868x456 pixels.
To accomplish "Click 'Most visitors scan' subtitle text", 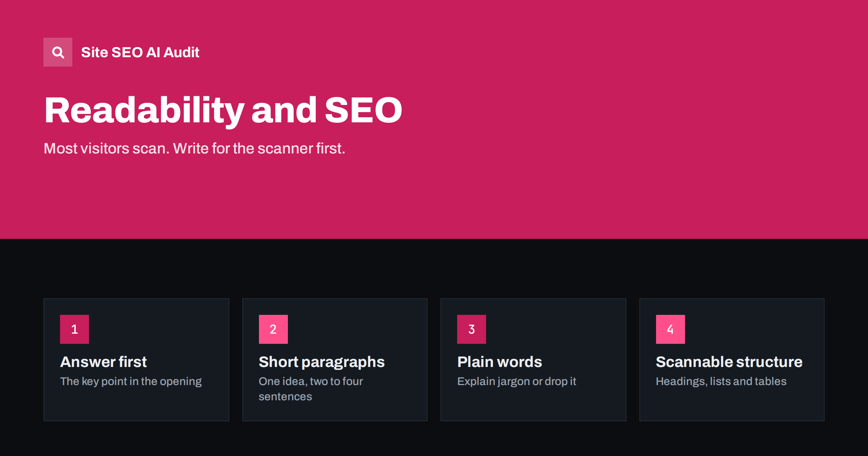I will click(195, 148).
